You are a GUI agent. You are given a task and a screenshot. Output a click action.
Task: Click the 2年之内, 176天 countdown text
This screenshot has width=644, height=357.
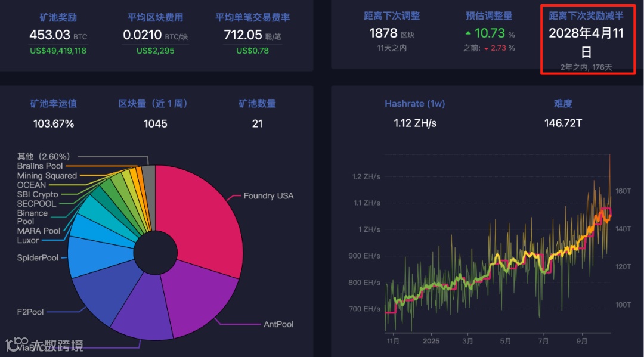click(x=586, y=67)
